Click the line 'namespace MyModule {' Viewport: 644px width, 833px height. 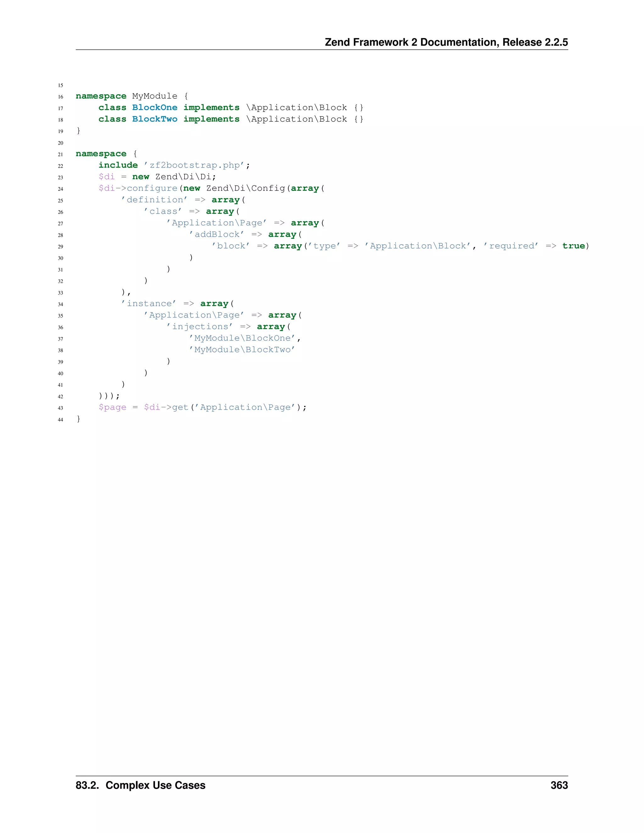coord(132,96)
